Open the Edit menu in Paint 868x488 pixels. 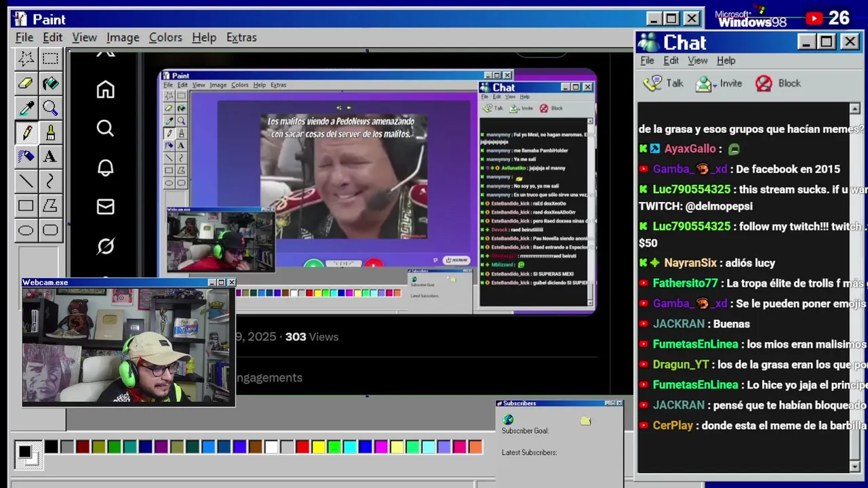coord(52,37)
